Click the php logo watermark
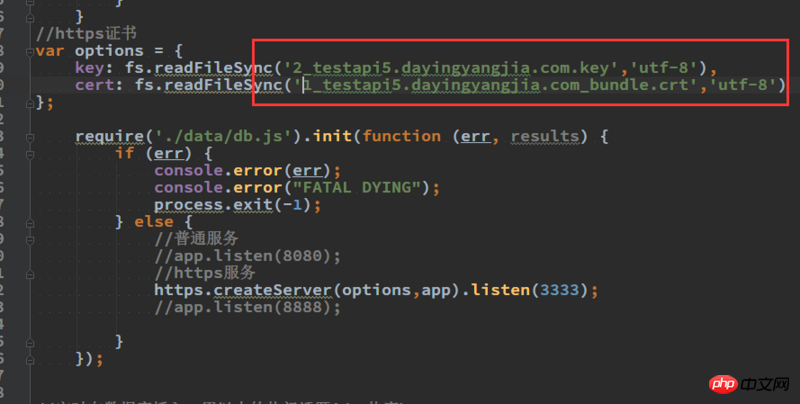This screenshot has width=800, height=404. pos(723,384)
